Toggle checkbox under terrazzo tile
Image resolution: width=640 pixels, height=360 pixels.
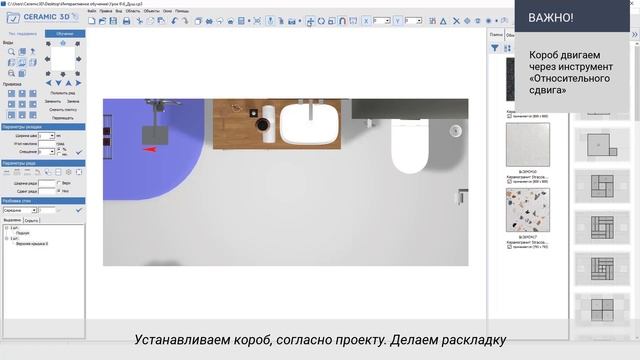(509, 247)
